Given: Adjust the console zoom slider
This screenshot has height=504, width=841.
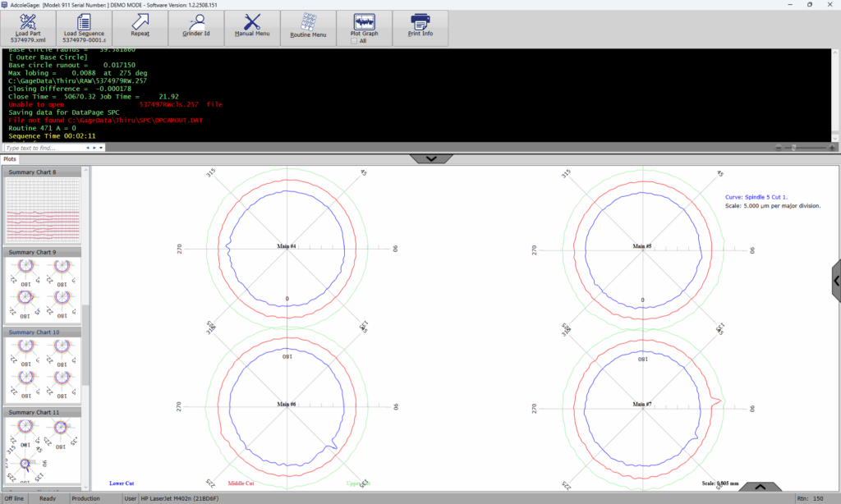Looking at the screenshot, I should pos(793,148).
